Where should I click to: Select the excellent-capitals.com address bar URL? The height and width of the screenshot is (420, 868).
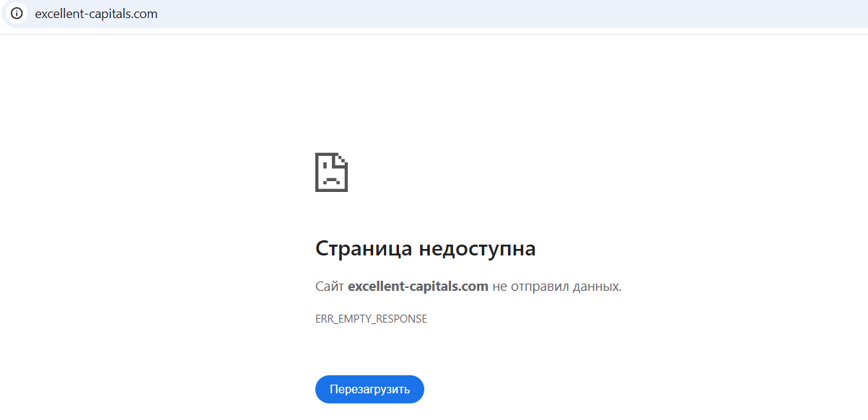96,14
